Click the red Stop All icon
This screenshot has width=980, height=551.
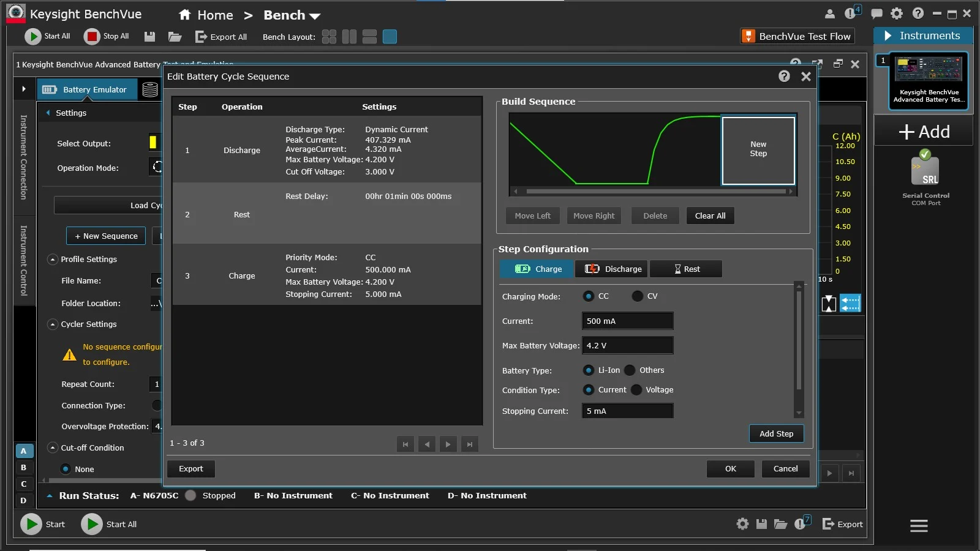[92, 37]
